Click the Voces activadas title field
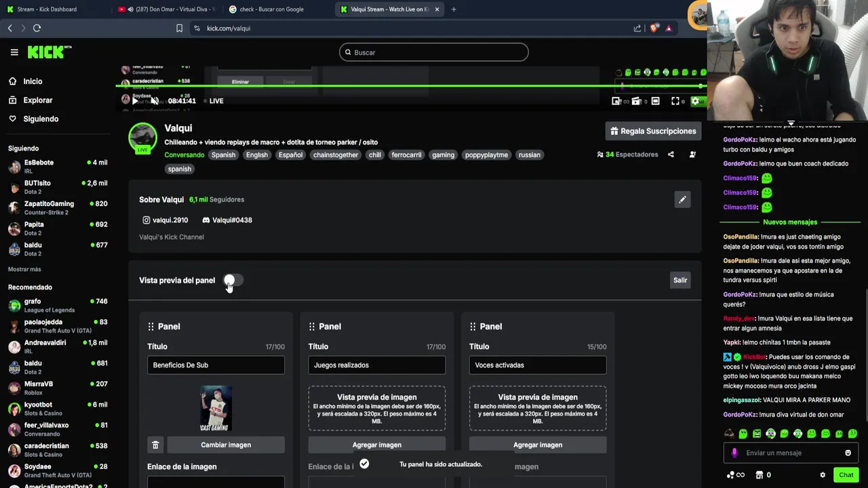The height and width of the screenshot is (488, 868). coord(538,365)
